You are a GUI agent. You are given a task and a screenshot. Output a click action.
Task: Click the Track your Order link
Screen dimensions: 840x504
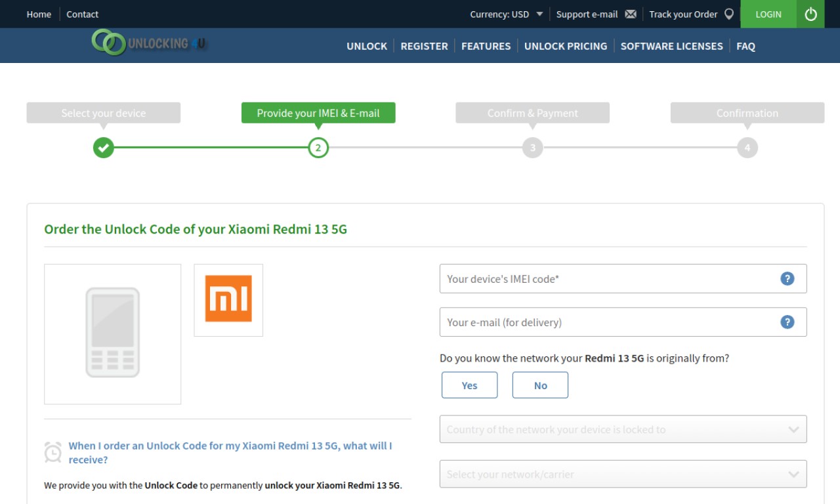coord(684,14)
